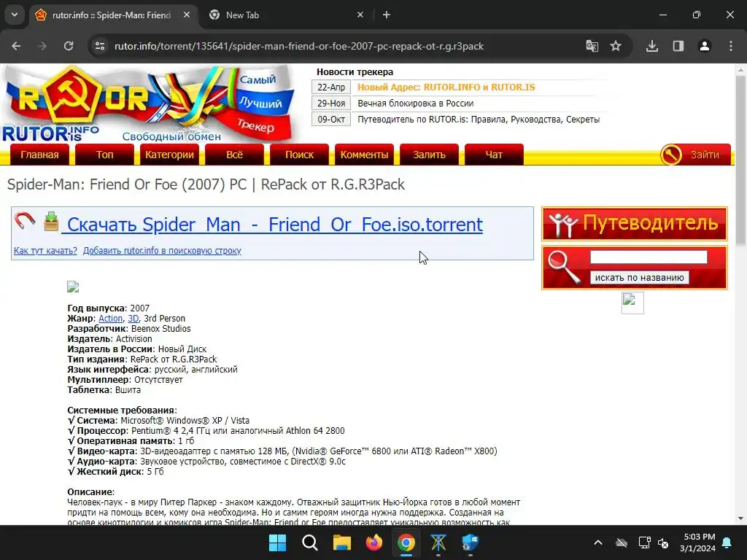The width and height of the screenshot is (747, 560).
Task: Bookmark this page with the star icon
Action: pyautogui.click(x=616, y=46)
